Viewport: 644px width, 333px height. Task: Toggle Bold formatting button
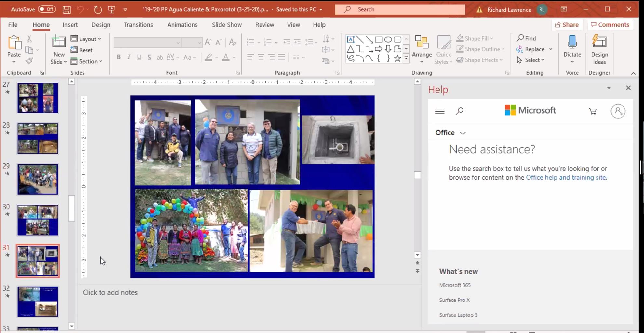tap(119, 57)
